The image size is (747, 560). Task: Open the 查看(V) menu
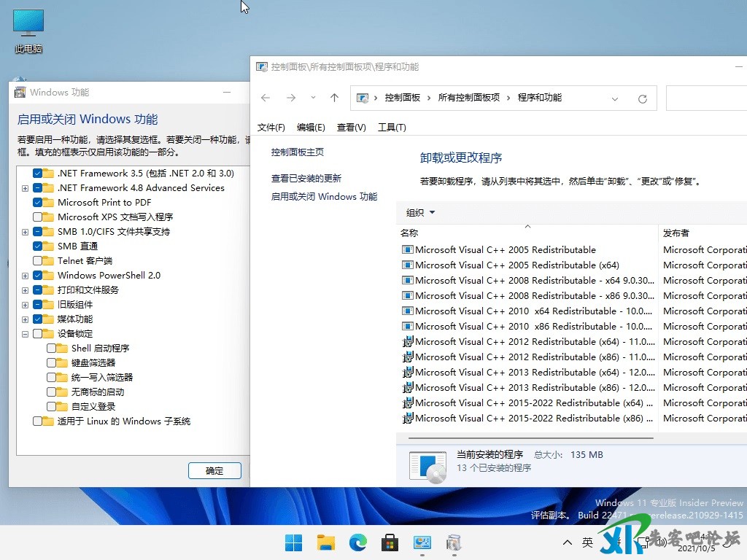point(351,127)
